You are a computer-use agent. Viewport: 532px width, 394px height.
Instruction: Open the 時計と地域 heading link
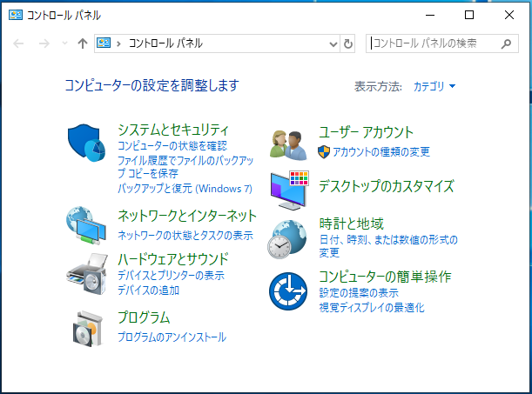tap(351, 224)
